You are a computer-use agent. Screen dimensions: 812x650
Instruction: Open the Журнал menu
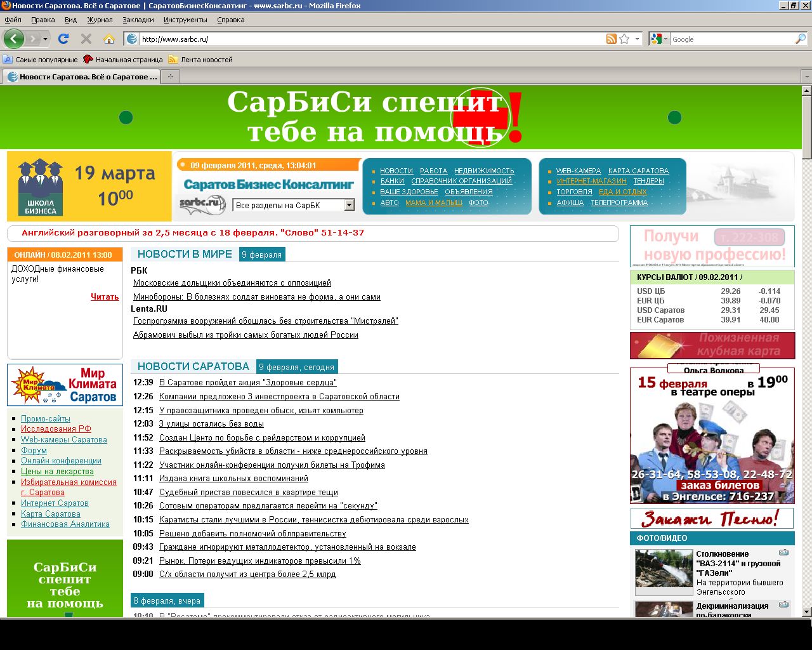tap(100, 20)
